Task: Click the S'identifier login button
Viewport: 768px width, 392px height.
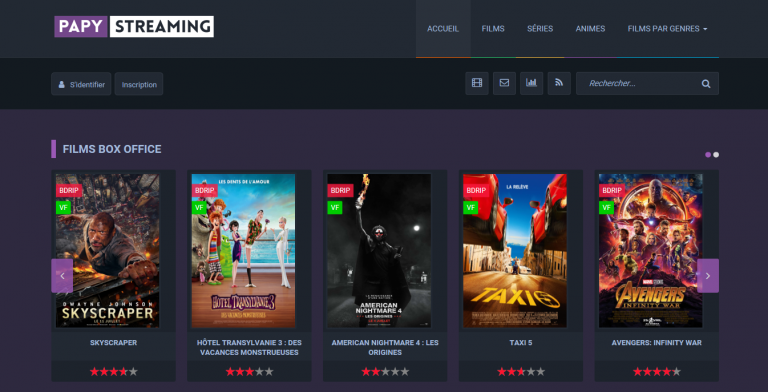Action: pos(81,84)
